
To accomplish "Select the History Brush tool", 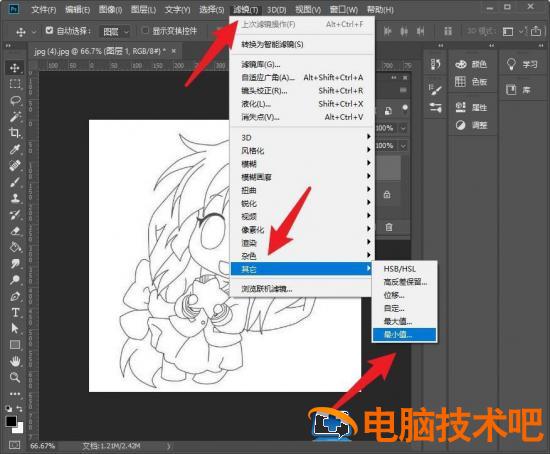I will click(x=15, y=214).
